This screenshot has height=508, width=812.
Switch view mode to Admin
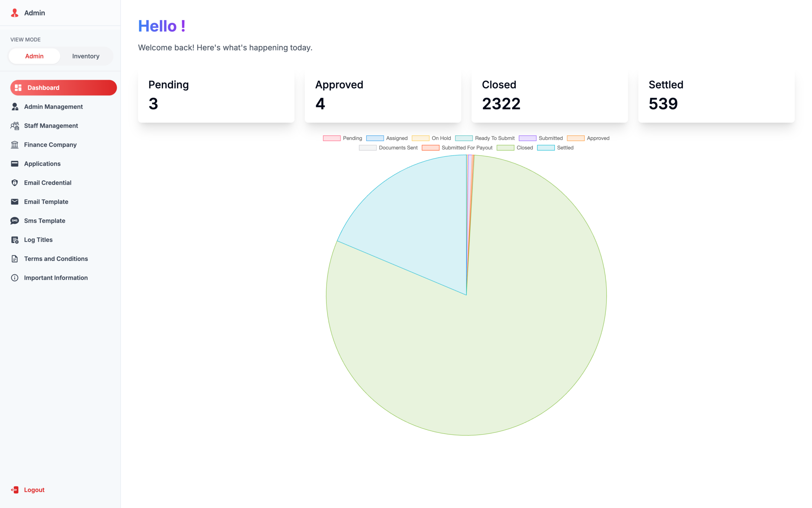point(34,56)
